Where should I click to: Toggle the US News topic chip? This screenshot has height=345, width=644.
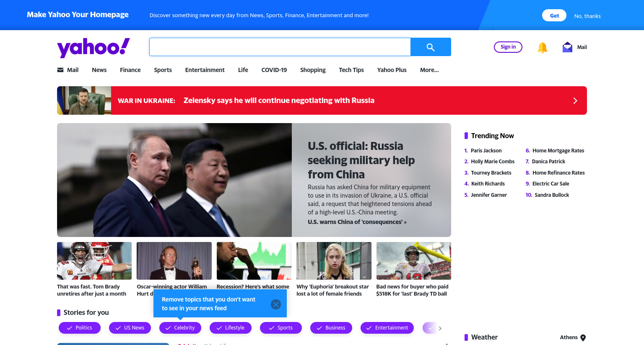pos(130,328)
